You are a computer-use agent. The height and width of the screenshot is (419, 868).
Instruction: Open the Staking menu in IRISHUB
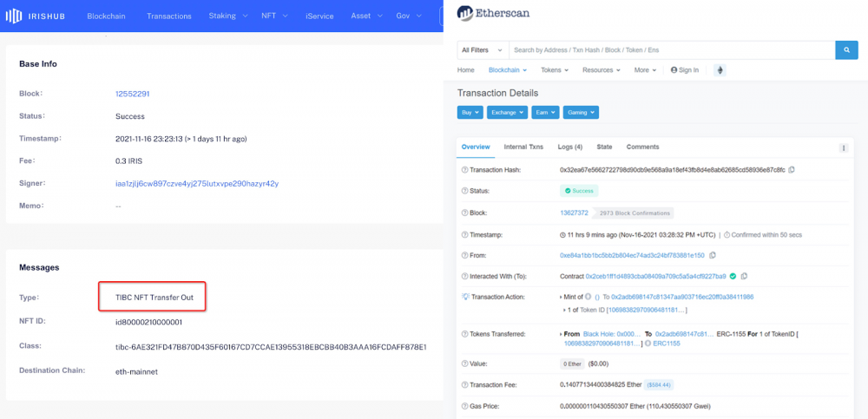pyautogui.click(x=228, y=16)
